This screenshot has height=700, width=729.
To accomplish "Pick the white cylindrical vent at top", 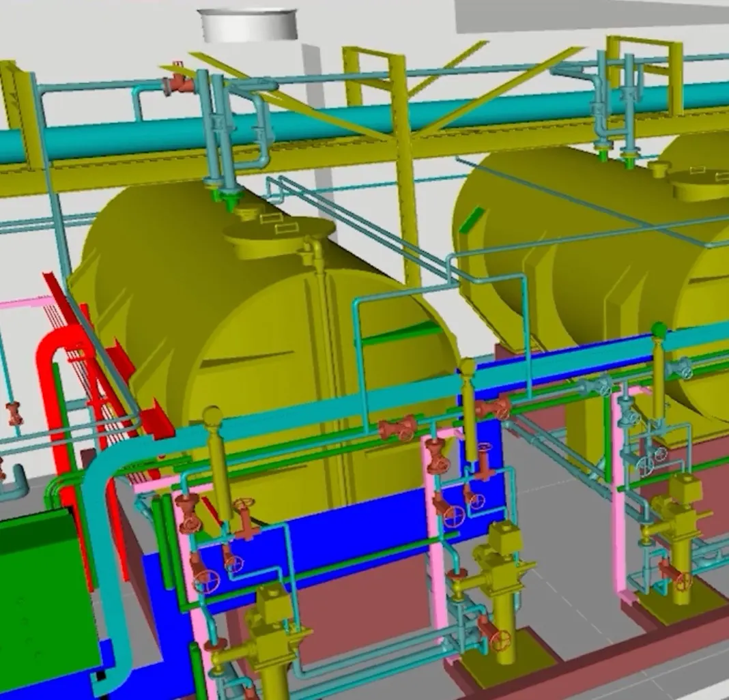I will 248,24.
